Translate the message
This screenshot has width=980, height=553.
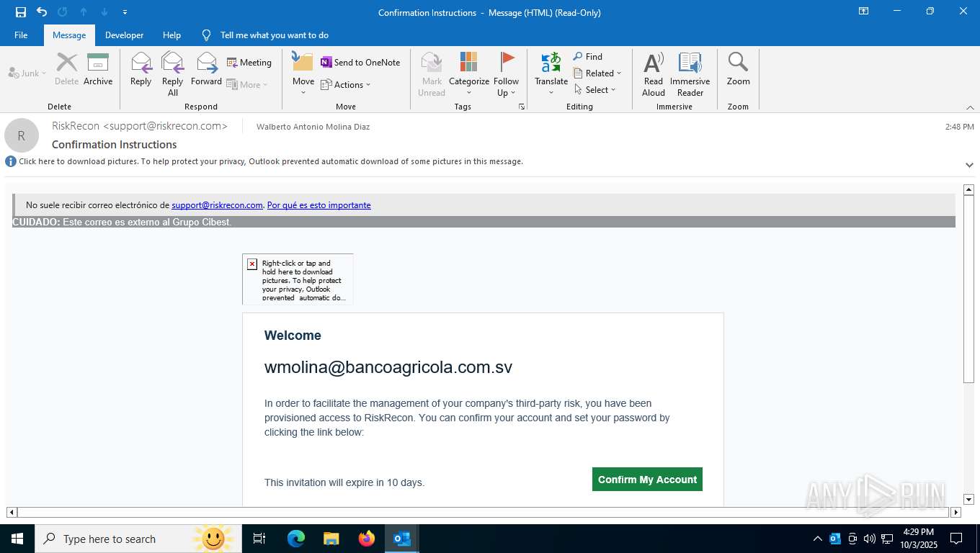click(x=551, y=73)
